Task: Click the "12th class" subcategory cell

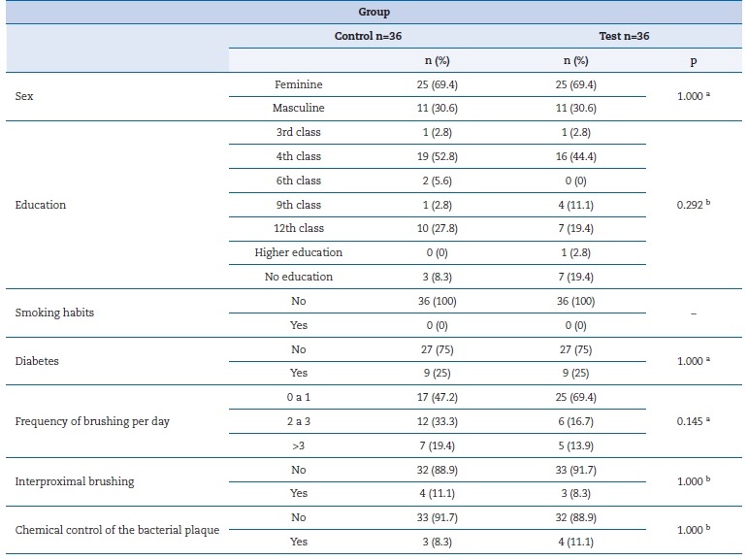Action: click(298, 228)
